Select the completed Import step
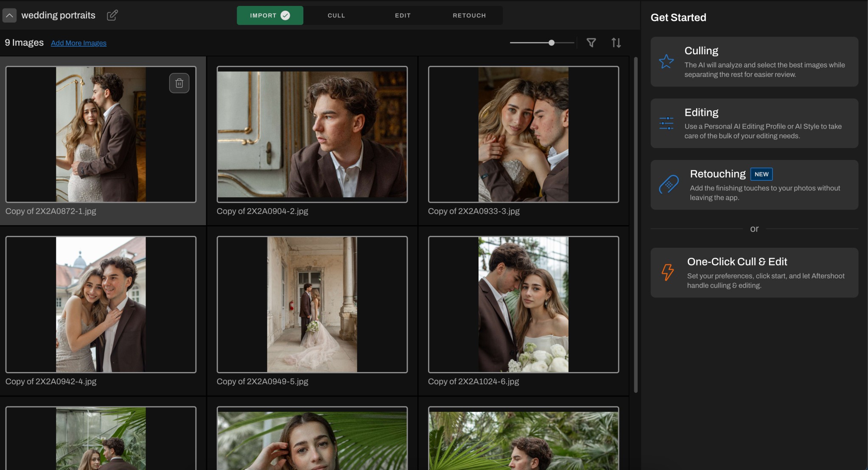This screenshot has height=470, width=868. click(x=270, y=15)
